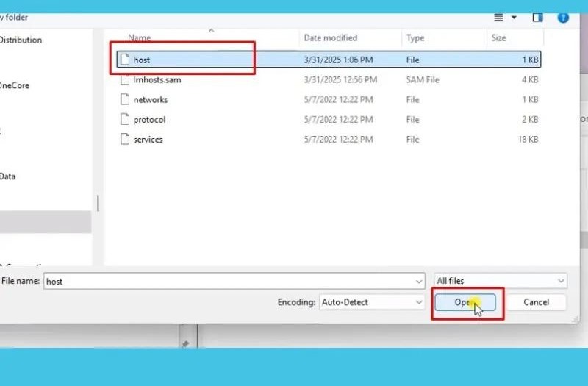Sort by Date modified column header
This screenshot has width=588, height=386.
pos(330,38)
